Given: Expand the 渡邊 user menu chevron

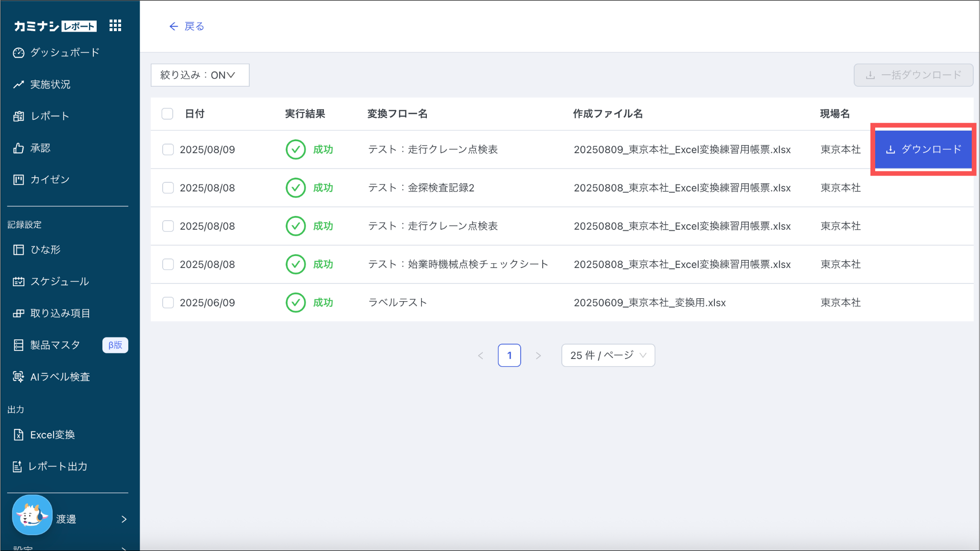Looking at the screenshot, I should (x=124, y=519).
